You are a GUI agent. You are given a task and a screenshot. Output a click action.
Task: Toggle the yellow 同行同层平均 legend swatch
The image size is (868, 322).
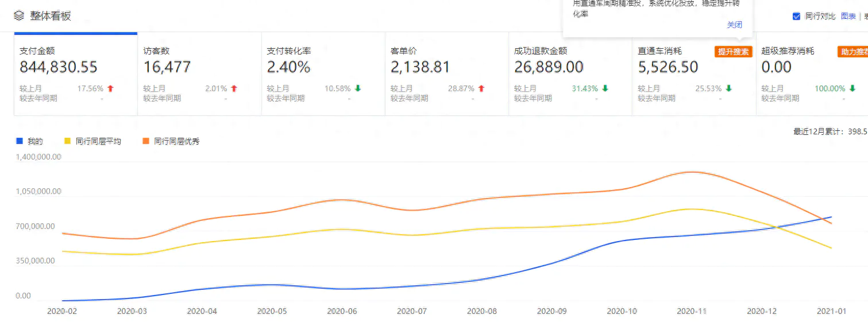[x=68, y=141]
